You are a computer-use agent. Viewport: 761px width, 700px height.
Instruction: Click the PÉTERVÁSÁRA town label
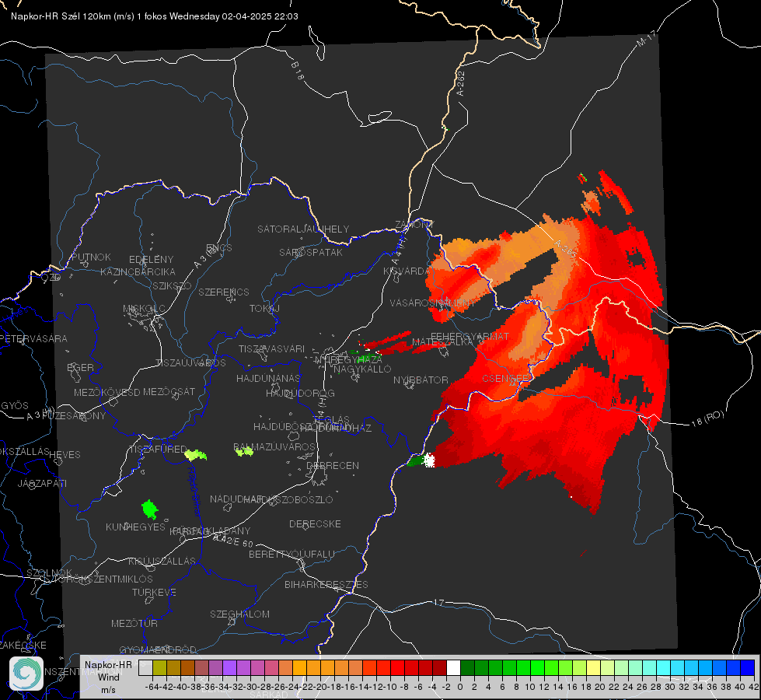point(34,338)
